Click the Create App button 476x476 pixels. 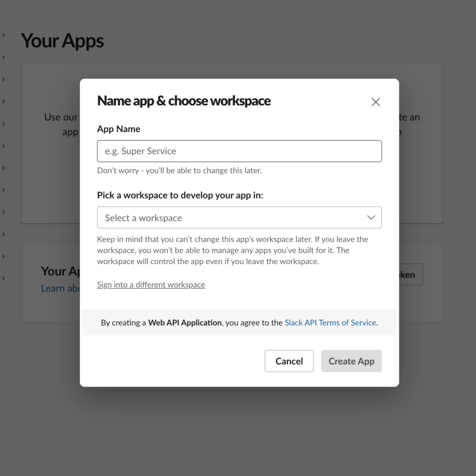point(351,361)
